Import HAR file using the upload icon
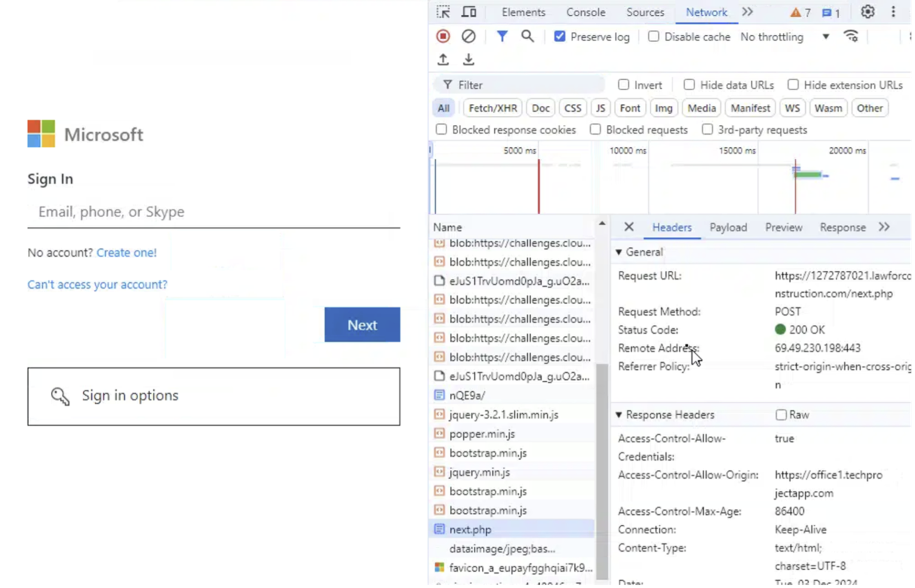Viewport: 915px width, 588px height. point(443,59)
